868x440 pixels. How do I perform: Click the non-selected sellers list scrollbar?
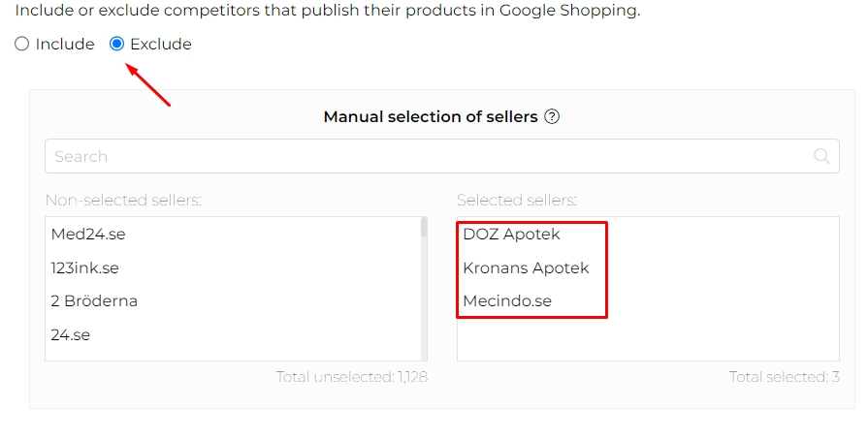coord(424,291)
